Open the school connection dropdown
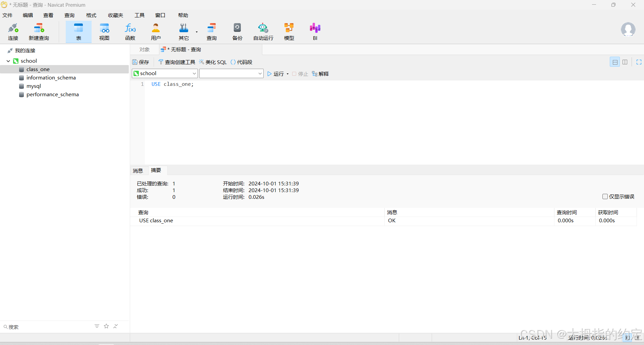 point(165,73)
